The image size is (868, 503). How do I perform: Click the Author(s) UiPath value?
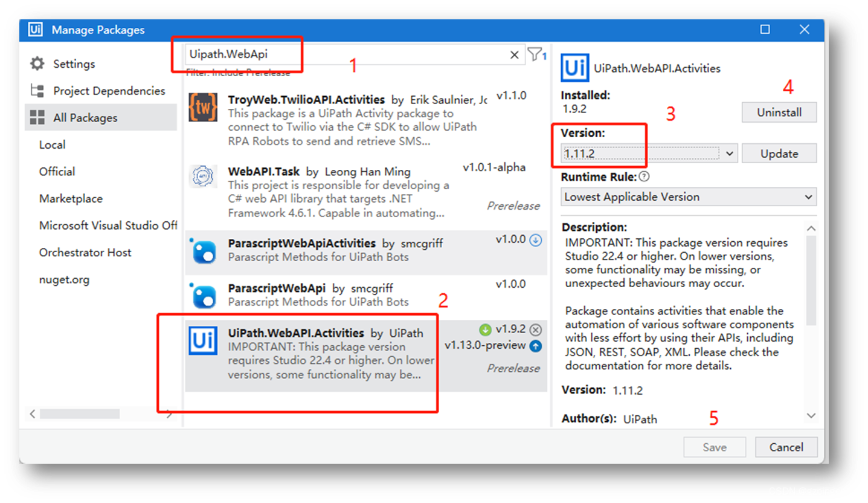[x=640, y=419]
